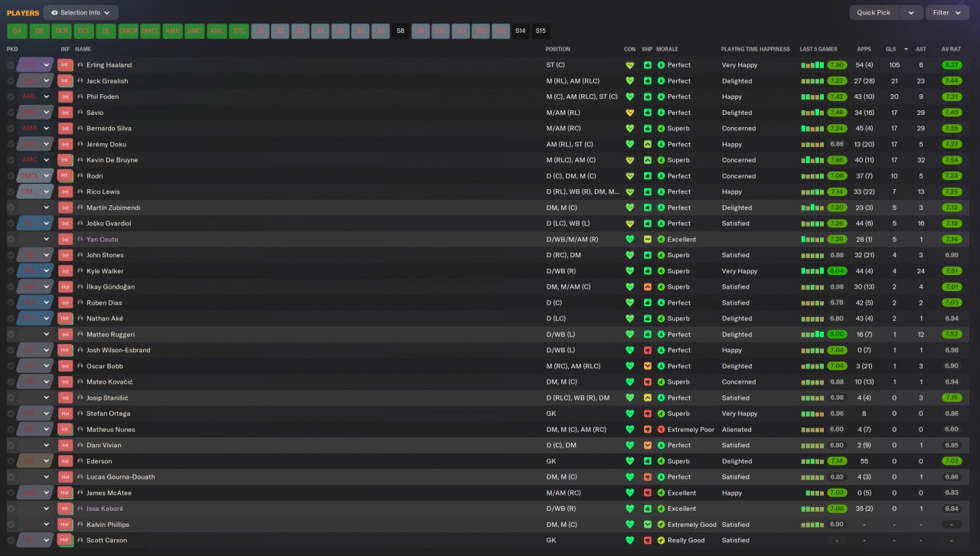Sort the table by the MORALE column
The width and height of the screenshot is (980, 556).
click(668, 49)
